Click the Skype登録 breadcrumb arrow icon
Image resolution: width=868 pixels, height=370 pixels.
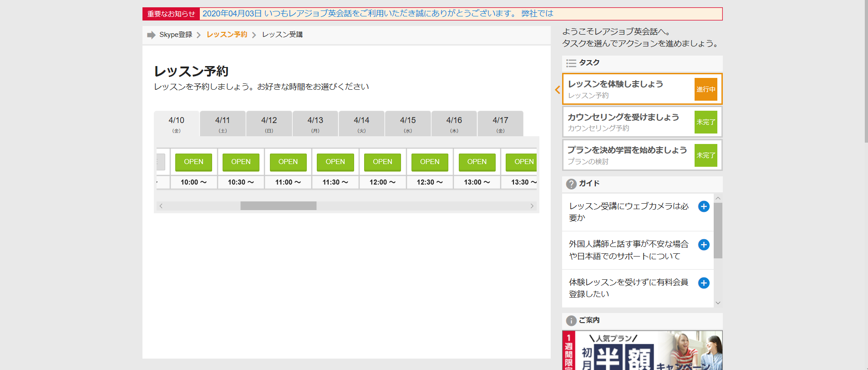(x=151, y=35)
